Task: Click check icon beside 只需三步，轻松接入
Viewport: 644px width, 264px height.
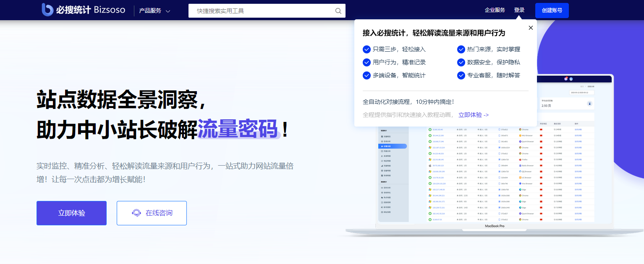Action: (x=367, y=49)
